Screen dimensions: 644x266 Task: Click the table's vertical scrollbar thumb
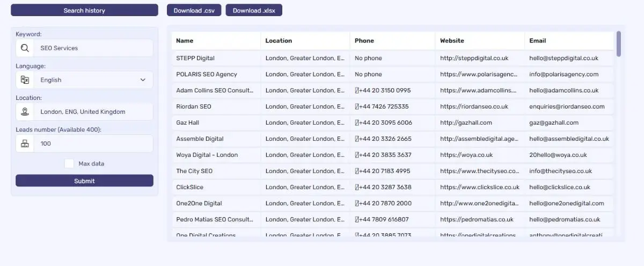coord(619,44)
